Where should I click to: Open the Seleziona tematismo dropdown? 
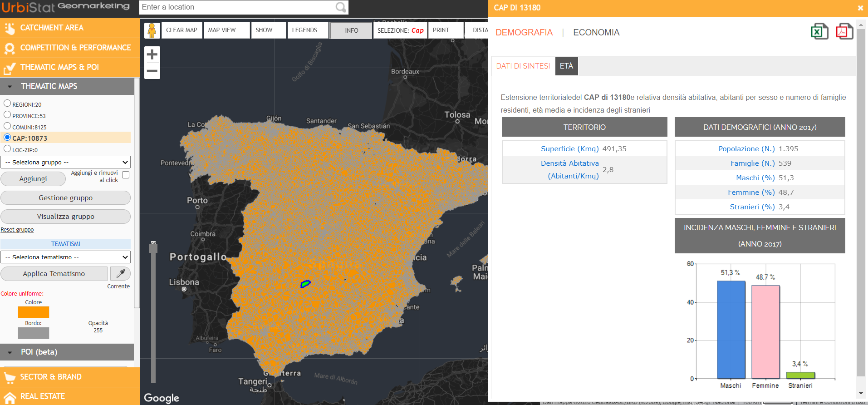(x=66, y=257)
